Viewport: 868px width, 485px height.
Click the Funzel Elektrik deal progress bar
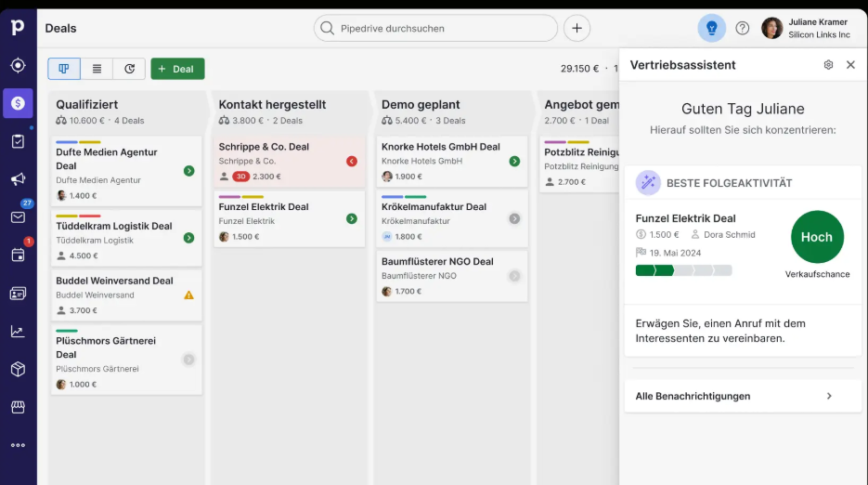coord(683,270)
